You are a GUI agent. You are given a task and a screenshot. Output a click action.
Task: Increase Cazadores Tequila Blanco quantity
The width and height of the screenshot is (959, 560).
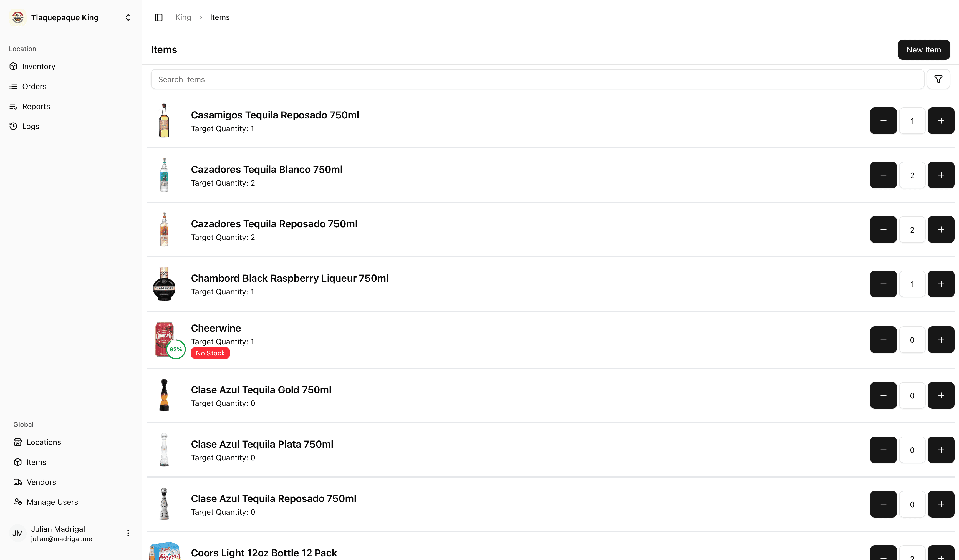click(x=941, y=175)
